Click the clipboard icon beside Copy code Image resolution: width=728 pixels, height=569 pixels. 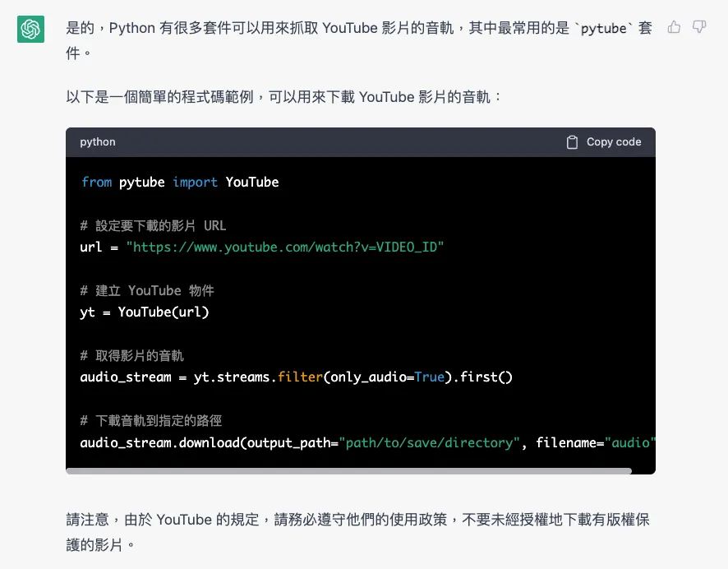[x=572, y=142]
